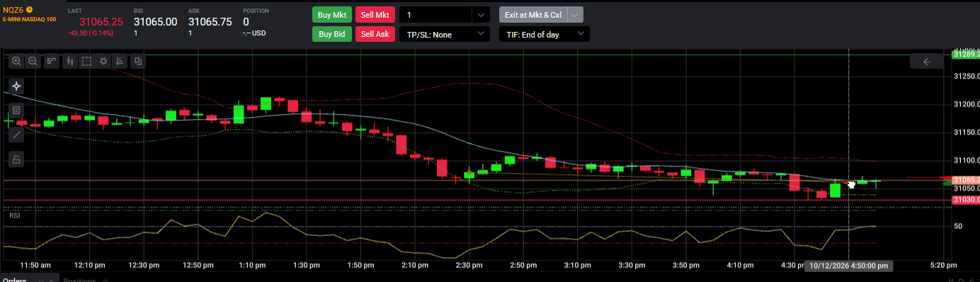Open the TP/SL: None dropdown
This screenshot has height=282, width=980.
(x=445, y=34)
